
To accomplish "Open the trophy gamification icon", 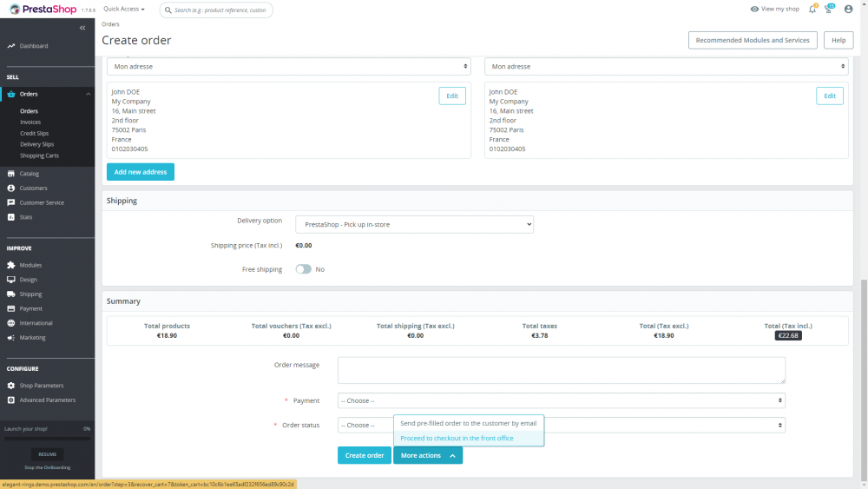I will coord(829,9).
